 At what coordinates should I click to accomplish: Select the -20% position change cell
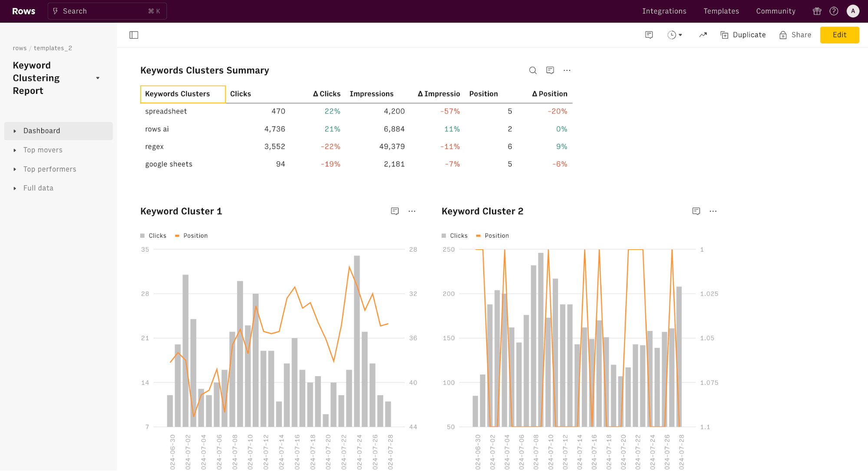click(x=557, y=111)
